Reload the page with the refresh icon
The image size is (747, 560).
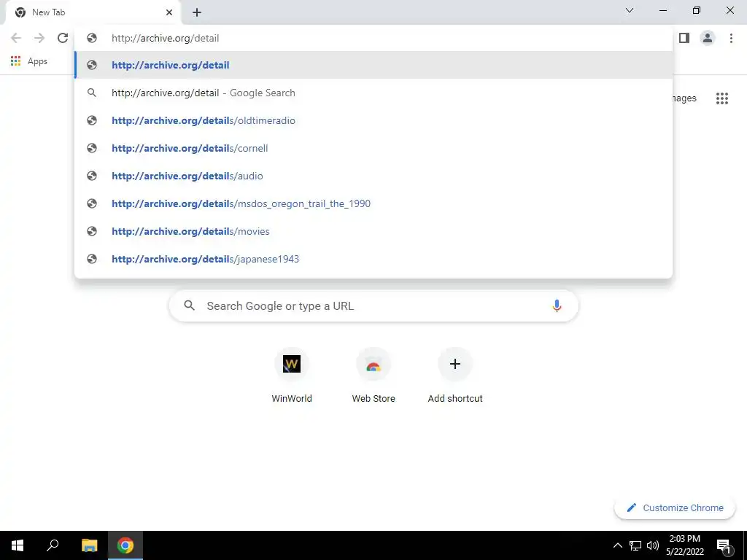[63, 38]
